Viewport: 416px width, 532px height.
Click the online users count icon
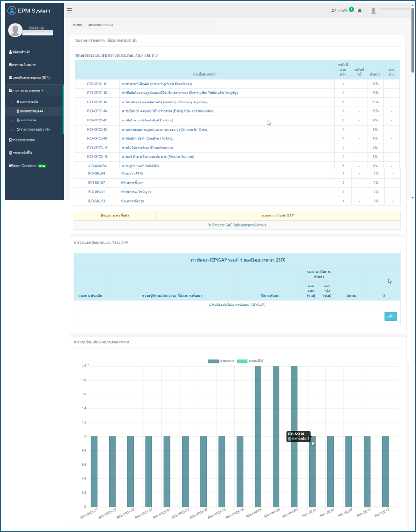coord(333,11)
